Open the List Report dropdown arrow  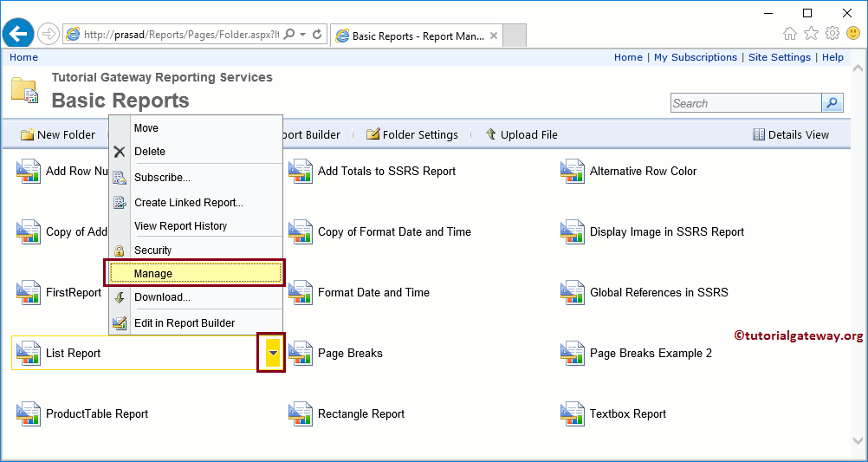pyautogui.click(x=272, y=353)
